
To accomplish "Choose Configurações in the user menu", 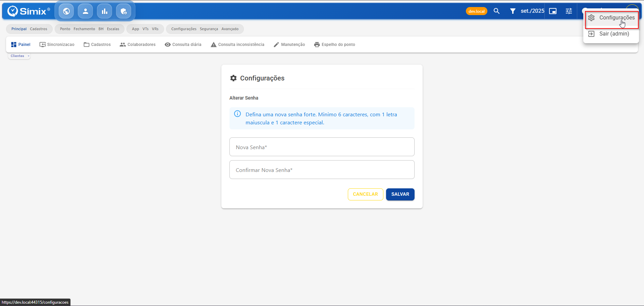I will [x=611, y=18].
